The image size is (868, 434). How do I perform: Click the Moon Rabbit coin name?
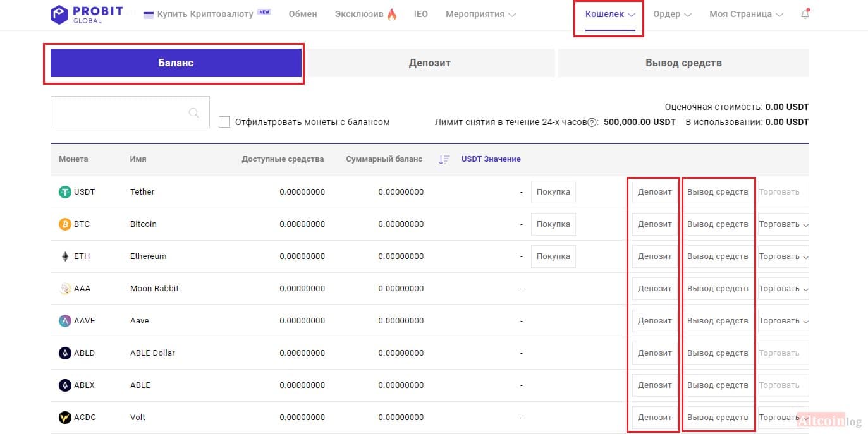click(x=154, y=289)
